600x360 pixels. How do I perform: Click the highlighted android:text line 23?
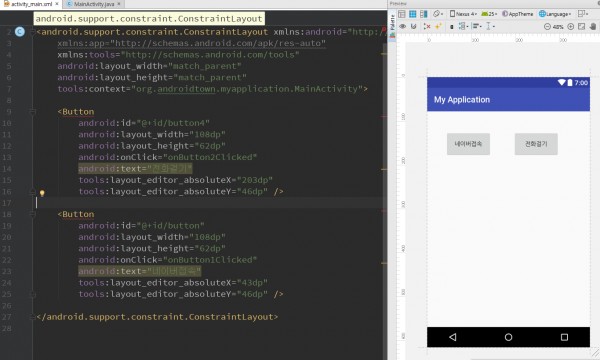140,271
